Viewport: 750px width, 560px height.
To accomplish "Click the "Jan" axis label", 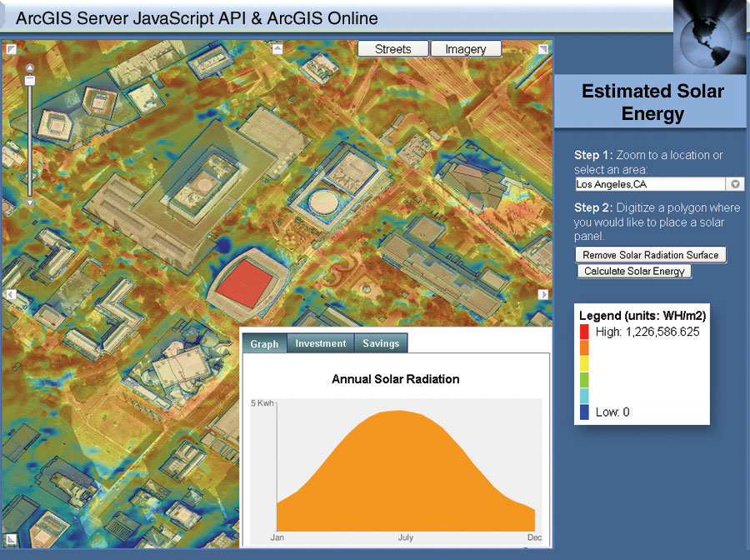I will tap(277, 537).
